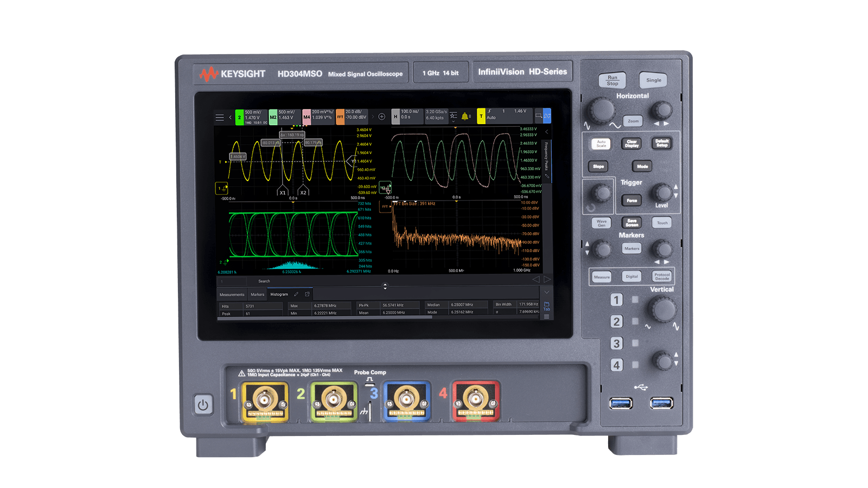
Task: Push the power button on the front panel
Action: coord(203,404)
